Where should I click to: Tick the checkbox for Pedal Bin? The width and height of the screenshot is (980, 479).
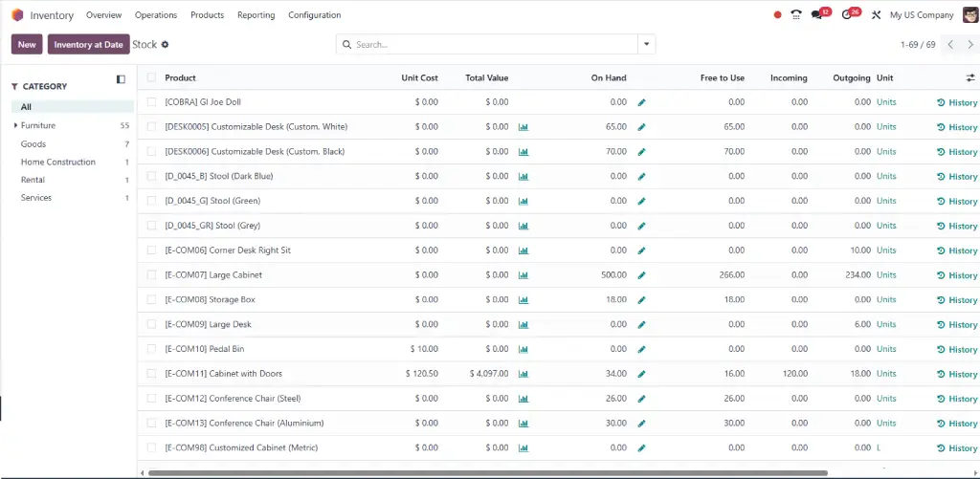[151, 349]
